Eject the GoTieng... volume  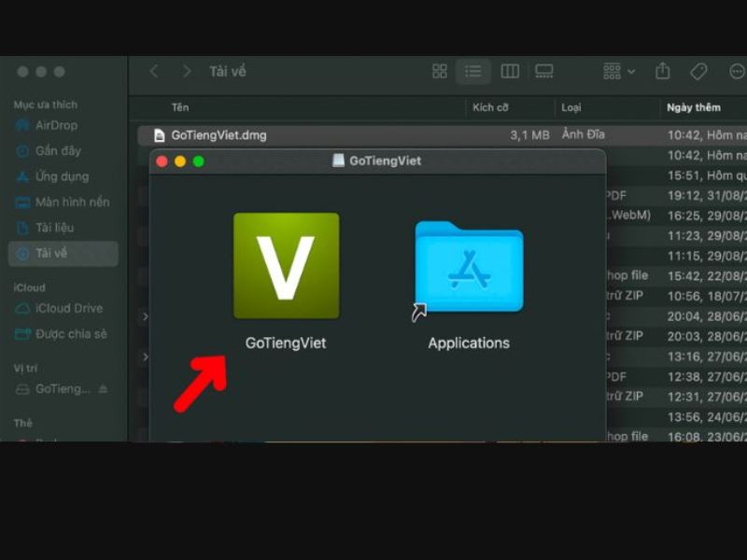(x=103, y=389)
